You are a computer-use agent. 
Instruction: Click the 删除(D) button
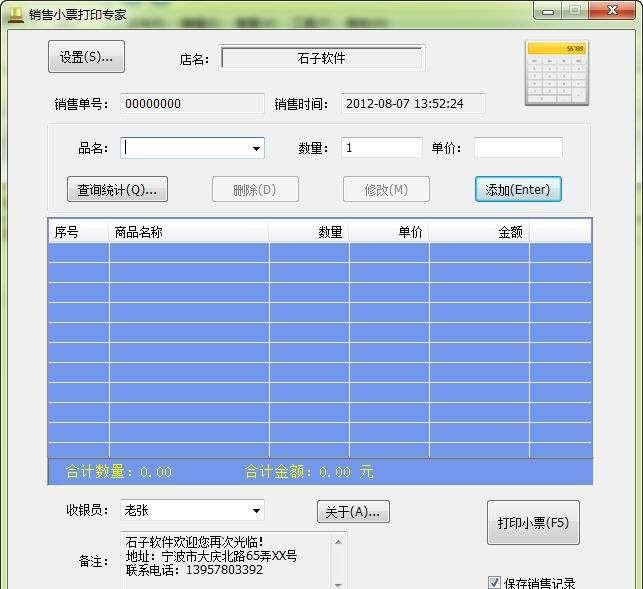pos(254,189)
